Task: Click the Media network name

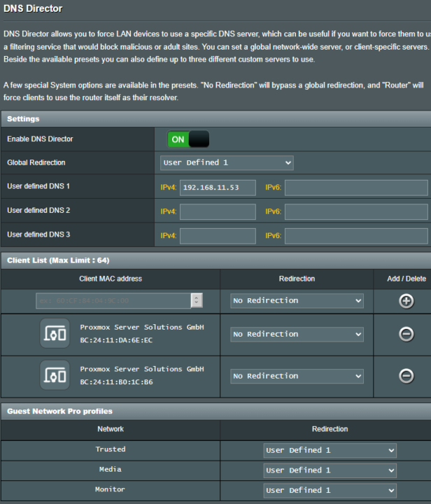Action: coord(111,469)
